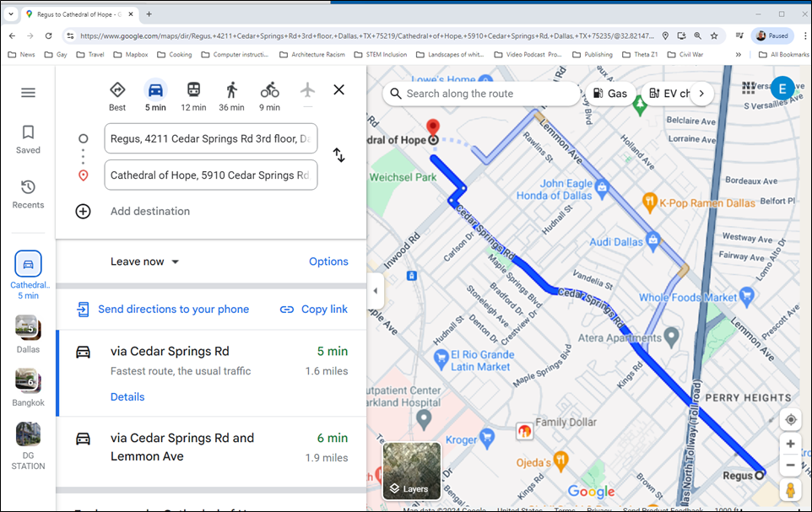
Task: Click El Rio Grande Latin Market marker
Action: click(441, 358)
